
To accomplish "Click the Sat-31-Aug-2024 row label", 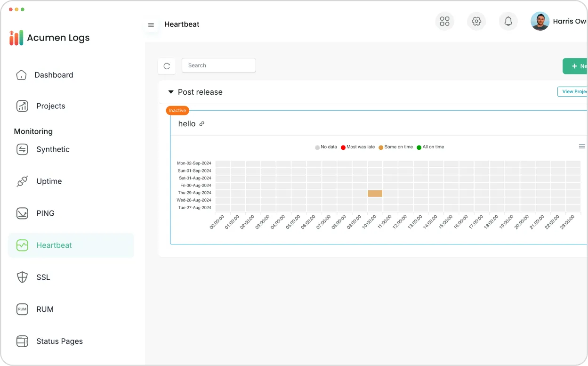I will pos(195,178).
